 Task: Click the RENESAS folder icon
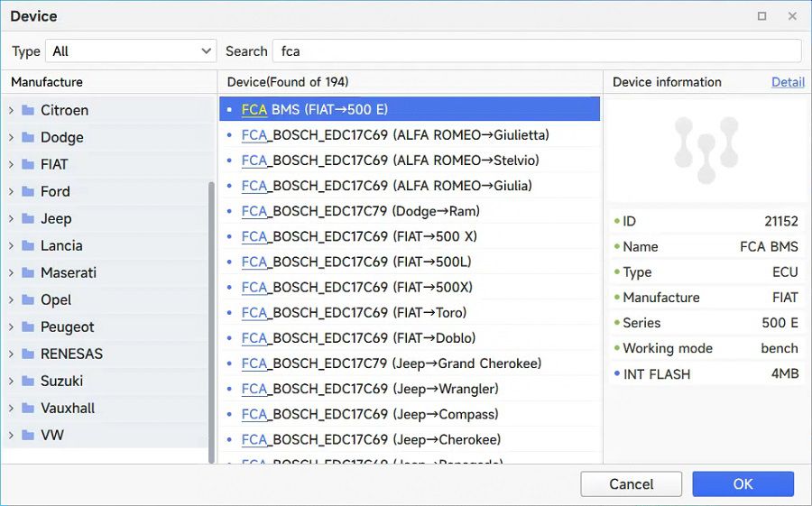click(27, 354)
